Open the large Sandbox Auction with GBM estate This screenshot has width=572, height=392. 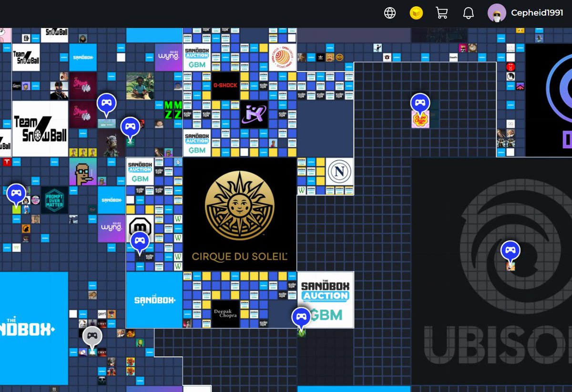click(326, 300)
